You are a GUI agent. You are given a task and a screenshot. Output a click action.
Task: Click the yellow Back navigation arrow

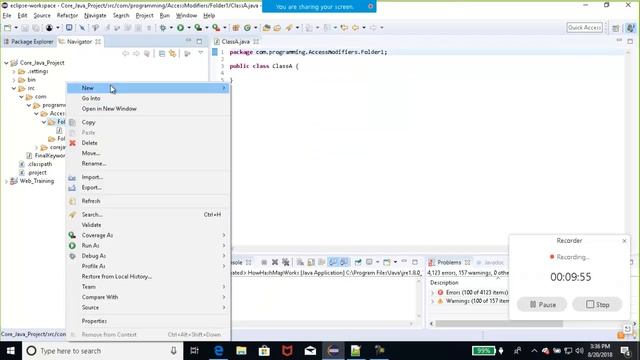tap(356, 28)
